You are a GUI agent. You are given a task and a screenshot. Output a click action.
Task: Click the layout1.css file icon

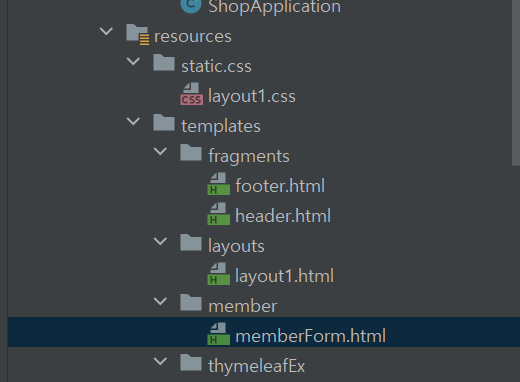point(192,94)
